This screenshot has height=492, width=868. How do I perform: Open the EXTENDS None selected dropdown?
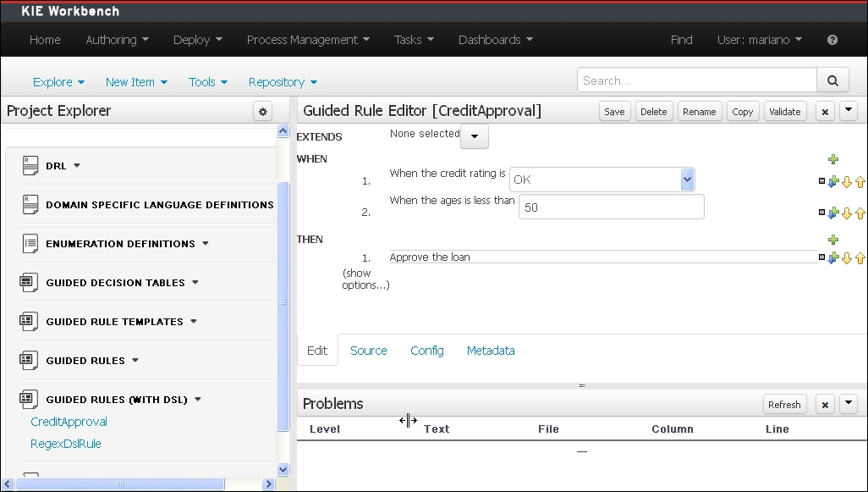point(475,136)
